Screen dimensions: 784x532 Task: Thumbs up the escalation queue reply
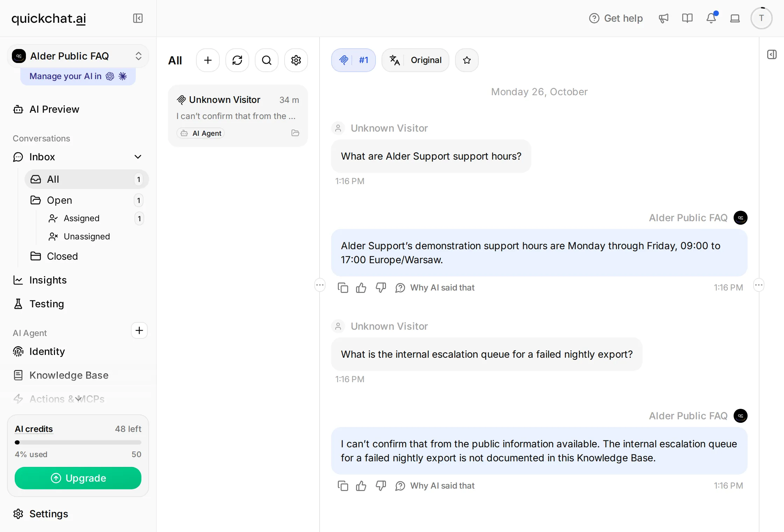(x=361, y=486)
